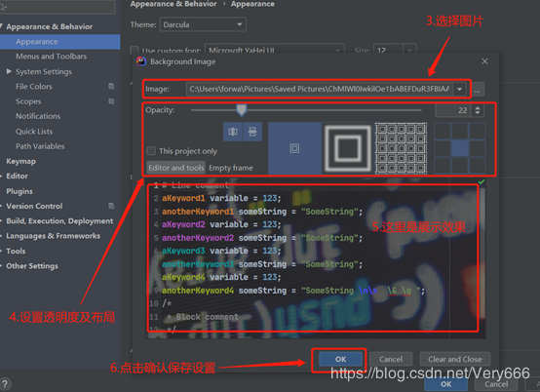Toggle the Use custom font checkbox

coord(135,51)
